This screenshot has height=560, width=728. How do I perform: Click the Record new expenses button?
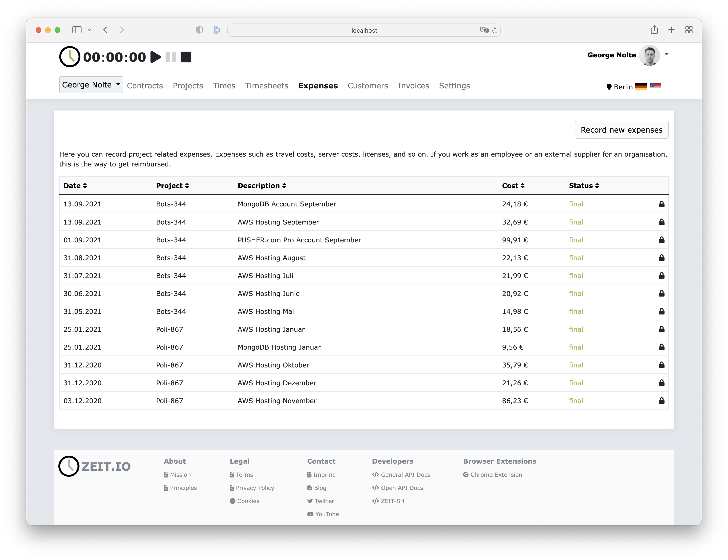pos(621,130)
